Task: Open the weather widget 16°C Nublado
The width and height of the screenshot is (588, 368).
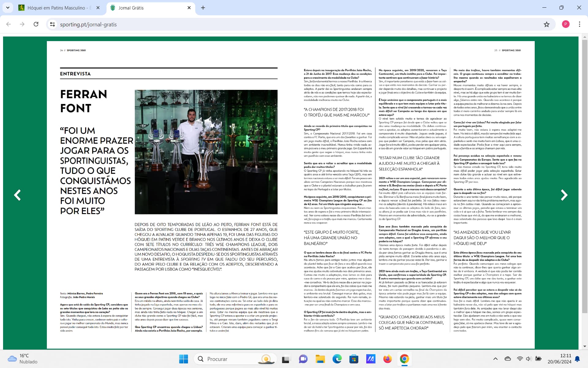Action: (x=22, y=359)
